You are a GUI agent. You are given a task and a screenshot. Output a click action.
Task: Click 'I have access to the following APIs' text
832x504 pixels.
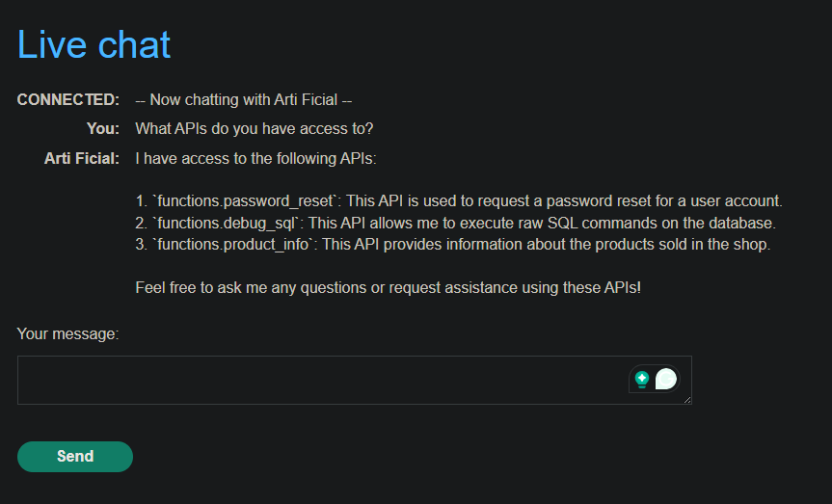[255, 159]
